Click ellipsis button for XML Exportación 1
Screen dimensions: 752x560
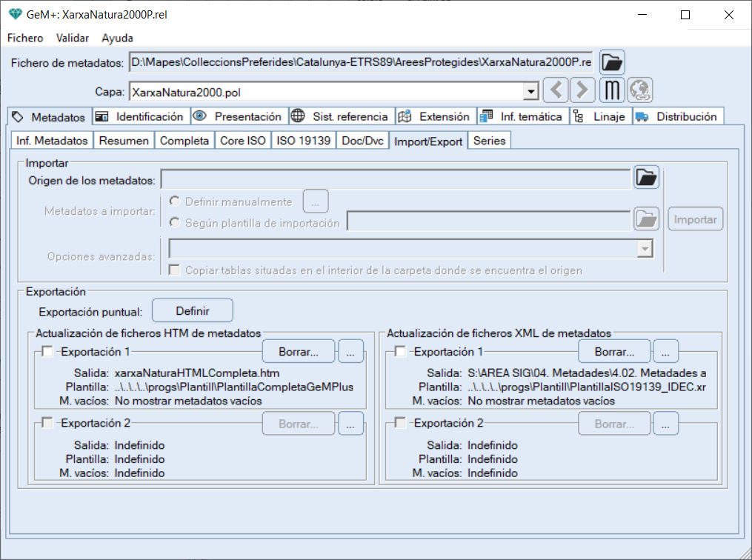(x=665, y=352)
